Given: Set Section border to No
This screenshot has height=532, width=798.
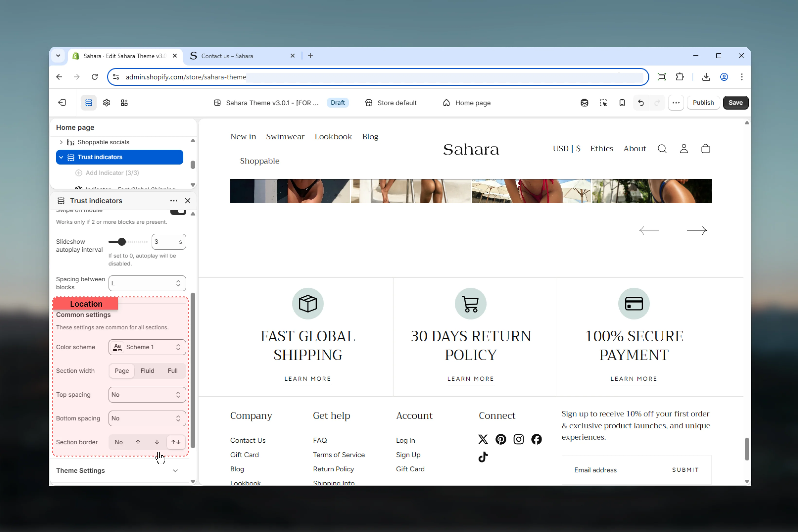Looking at the screenshot, I should click(119, 442).
